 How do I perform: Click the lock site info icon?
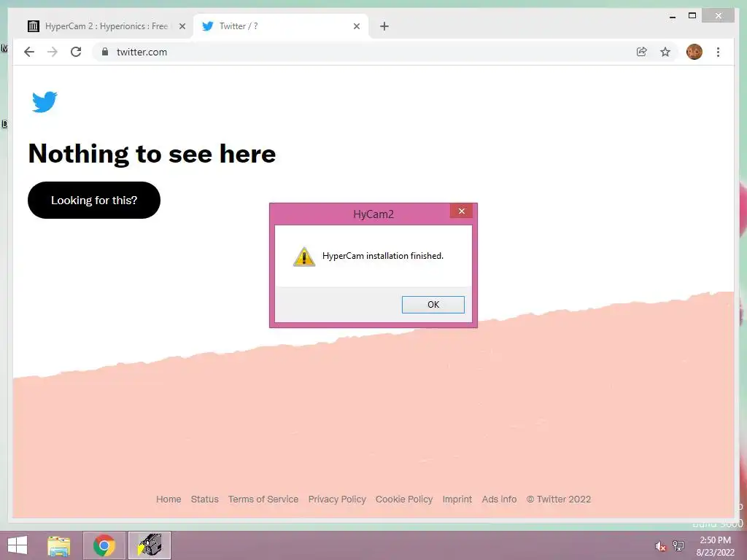pyautogui.click(x=105, y=52)
